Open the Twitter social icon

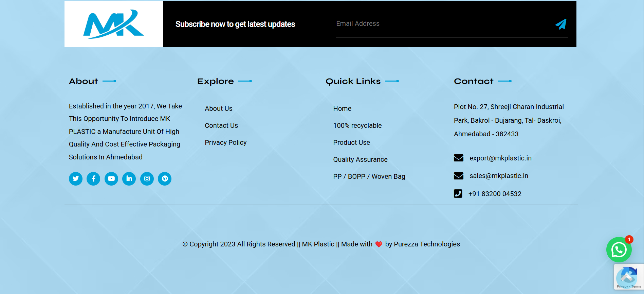tap(76, 179)
